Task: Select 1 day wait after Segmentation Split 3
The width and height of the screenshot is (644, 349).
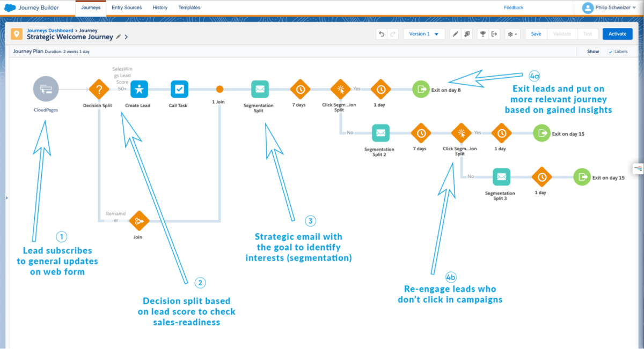Action: (541, 176)
